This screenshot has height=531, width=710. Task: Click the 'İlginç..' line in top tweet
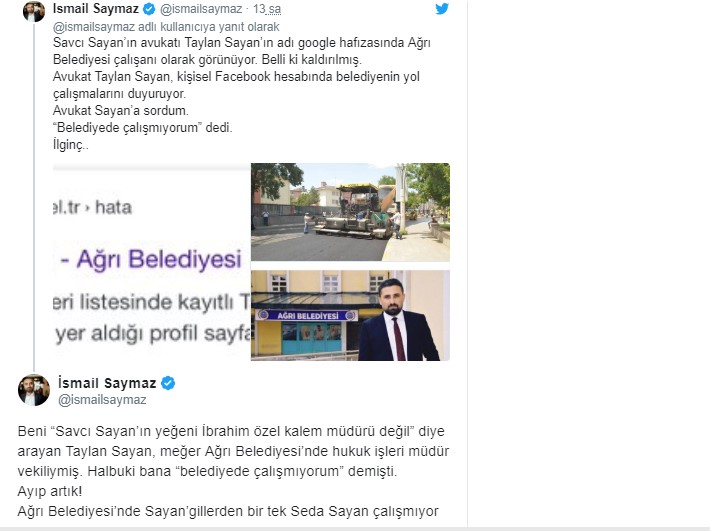pyautogui.click(x=70, y=144)
